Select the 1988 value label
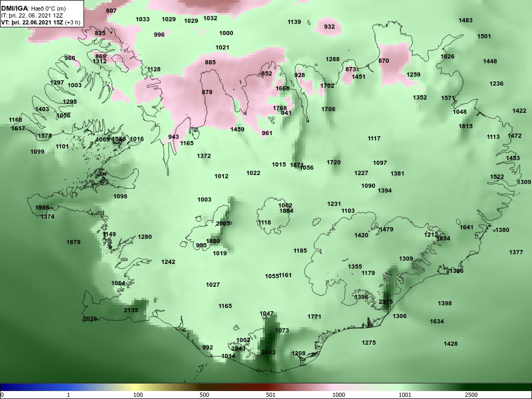Screen dimensions: 532x399 tap(42, 207)
